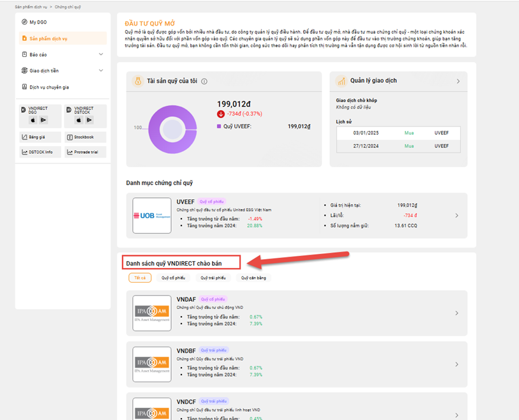Screen dimensions: 519x420
Task: Click info icon beside Tài sản quỹ của tôi
Action: [x=204, y=82]
